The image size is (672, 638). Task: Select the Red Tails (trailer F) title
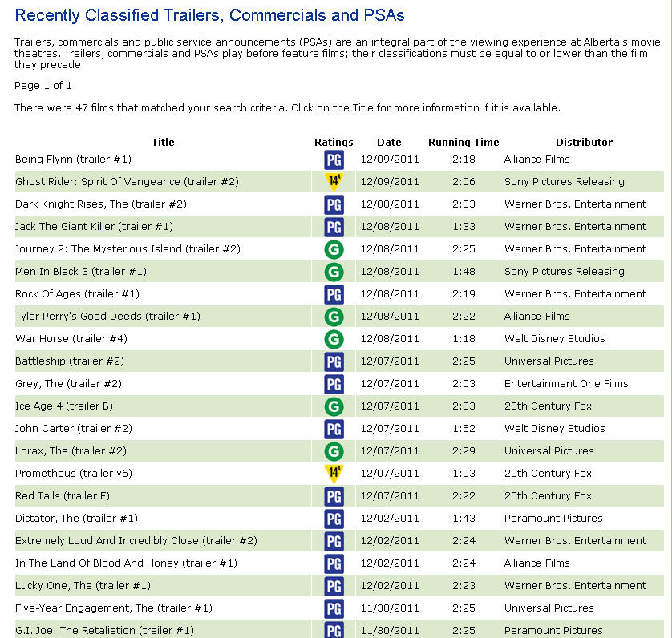(x=62, y=496)
